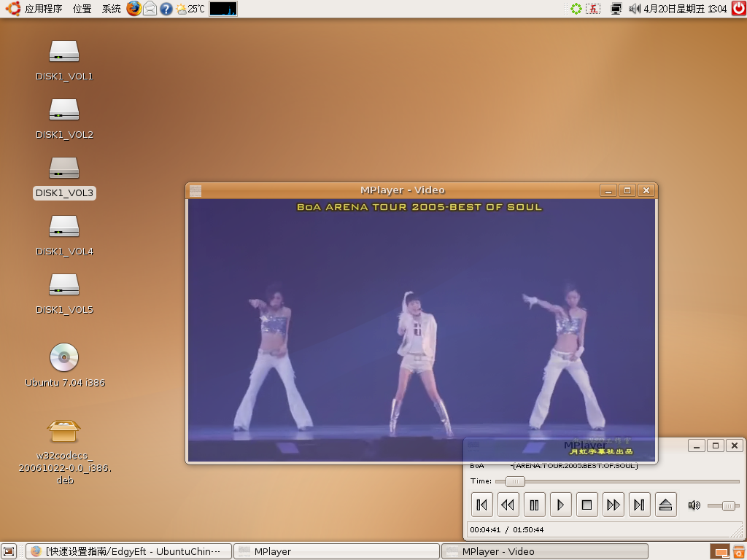
Task: Click the MPlayer volume slider handle
Action: pyautogui.click(x=728, y=506)
